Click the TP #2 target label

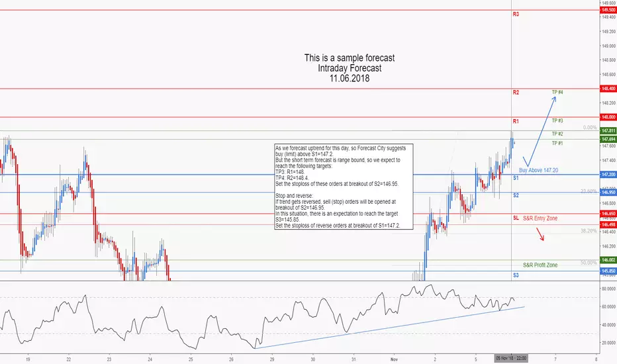[x=557, y=134]
